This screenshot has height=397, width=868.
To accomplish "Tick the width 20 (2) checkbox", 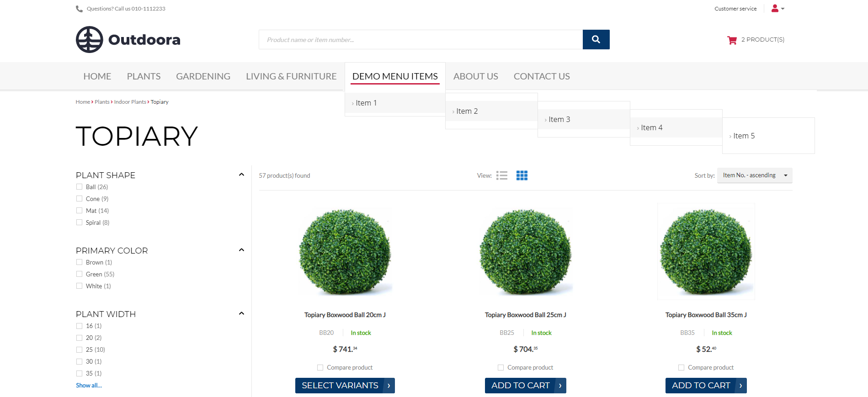I will [x=79, y=338].
